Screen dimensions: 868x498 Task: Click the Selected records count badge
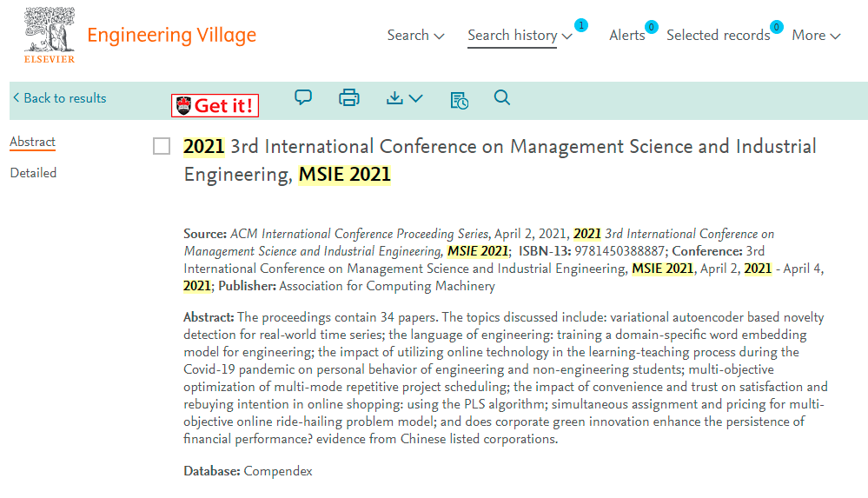coord(777,27)
